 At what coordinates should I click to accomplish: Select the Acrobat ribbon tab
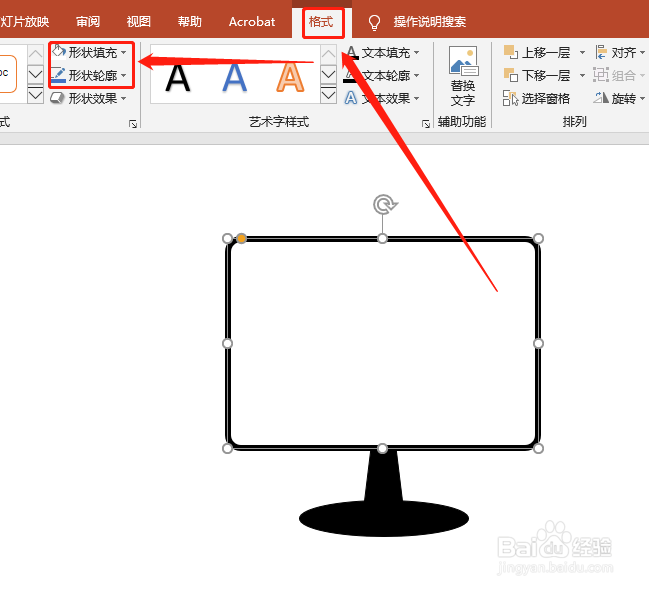tap(252, 22)
